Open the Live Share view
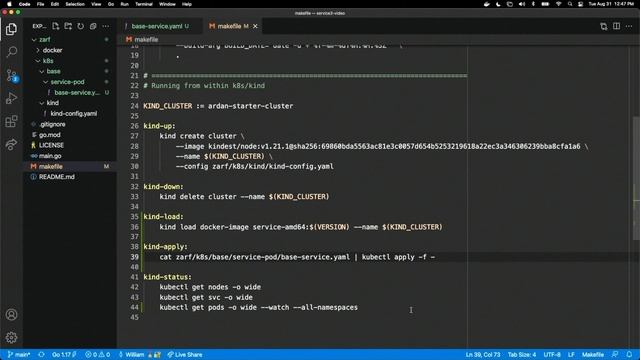Image resolution: width=640 pixels, height=360 pixels. 11,144
